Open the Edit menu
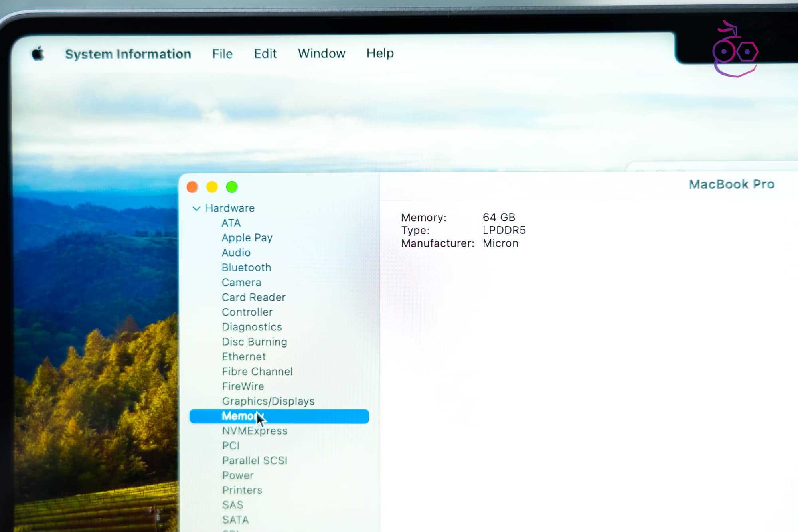The width and height of the screenshot is (798, 532). click(265, 54)
